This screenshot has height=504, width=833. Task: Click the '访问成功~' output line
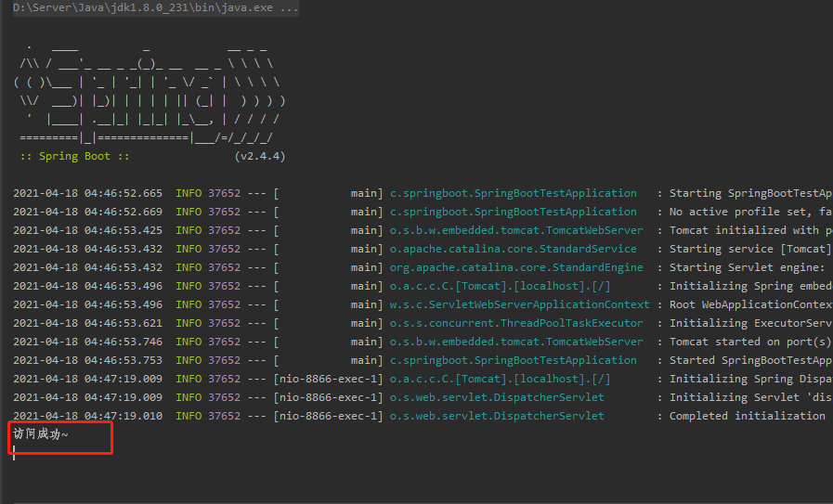[x=41, y=433]
